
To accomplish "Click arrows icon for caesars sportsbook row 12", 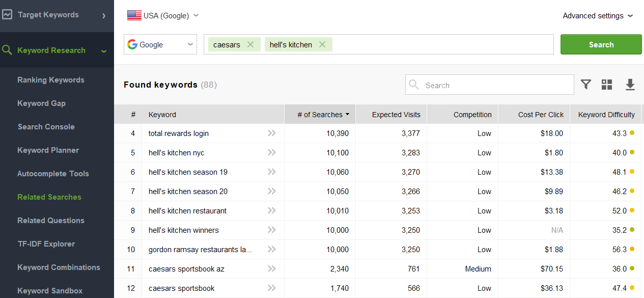I will (x=272, y=288).
